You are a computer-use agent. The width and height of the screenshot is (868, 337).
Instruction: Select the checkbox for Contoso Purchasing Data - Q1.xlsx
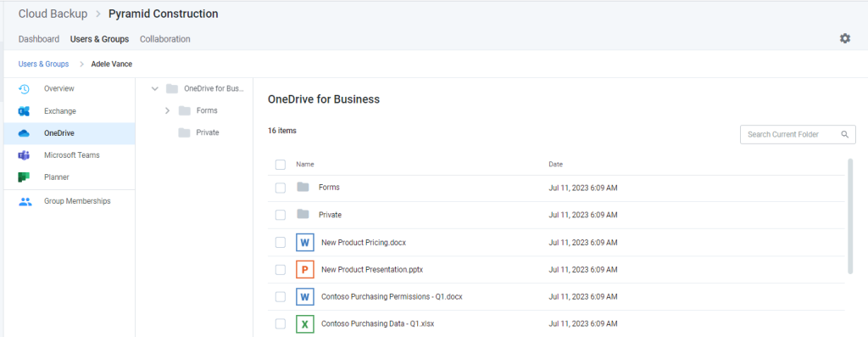[x=281, y=323]
